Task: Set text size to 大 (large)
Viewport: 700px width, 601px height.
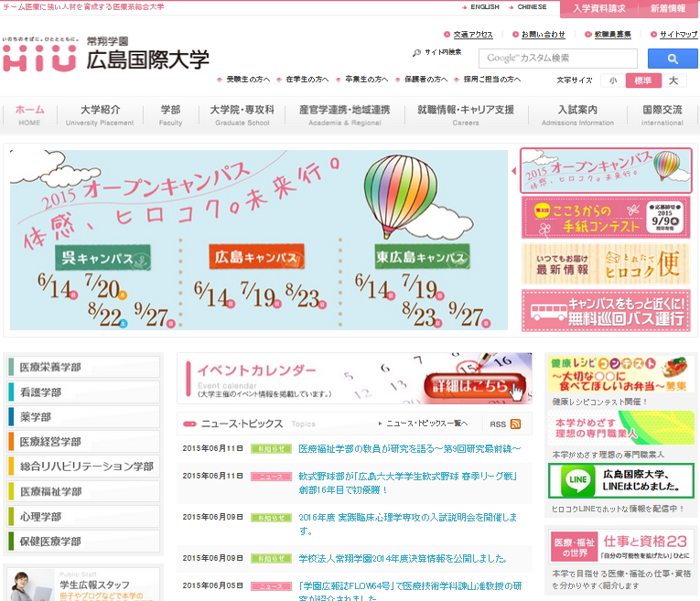Action: coord(673,80)
